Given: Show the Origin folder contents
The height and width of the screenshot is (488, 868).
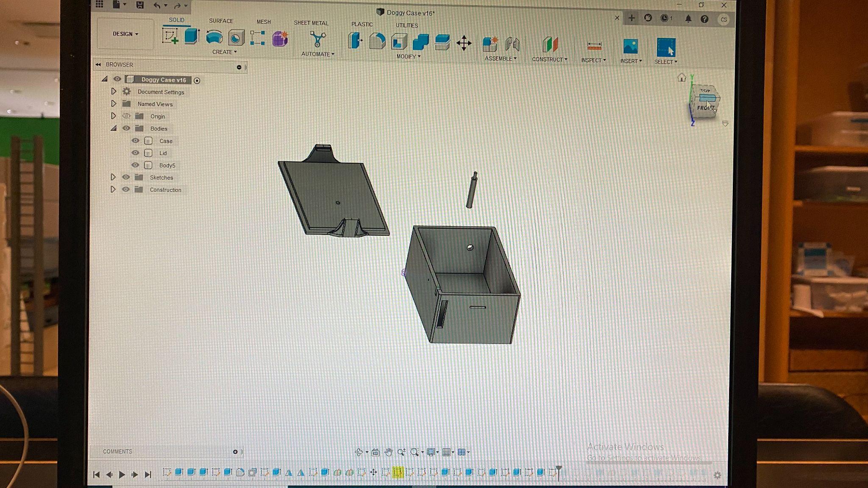Looking at the screenshot, I should 114,116.
